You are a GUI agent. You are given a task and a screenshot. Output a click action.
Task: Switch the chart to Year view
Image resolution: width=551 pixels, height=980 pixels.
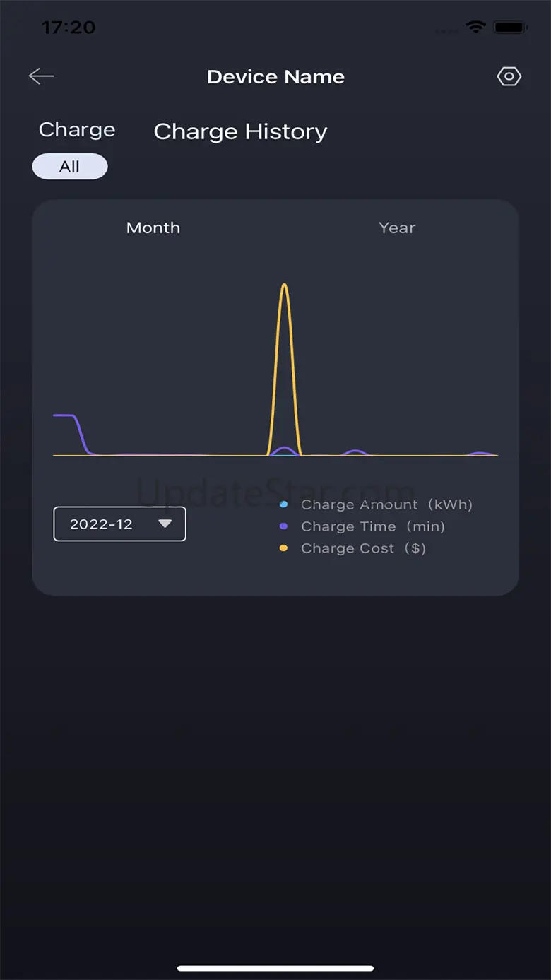point(396,228)
